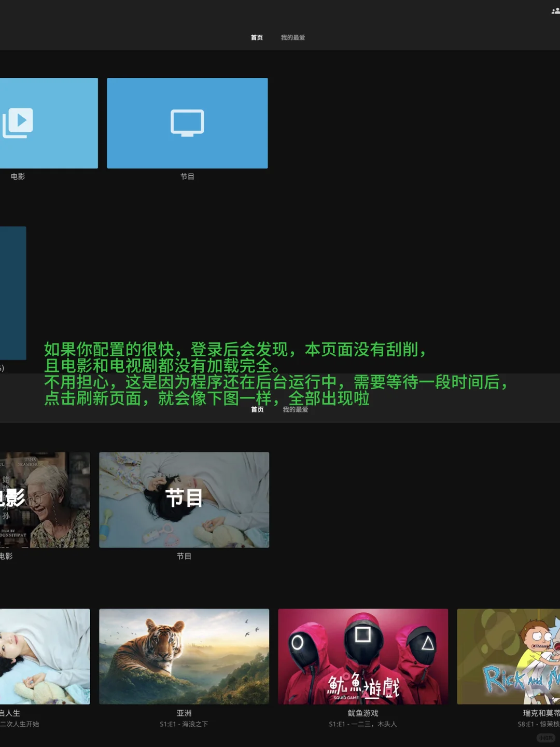Screen dimensions: 560x747
Task: Open the 电影 library poster with elderly woman
Action: 45,500
